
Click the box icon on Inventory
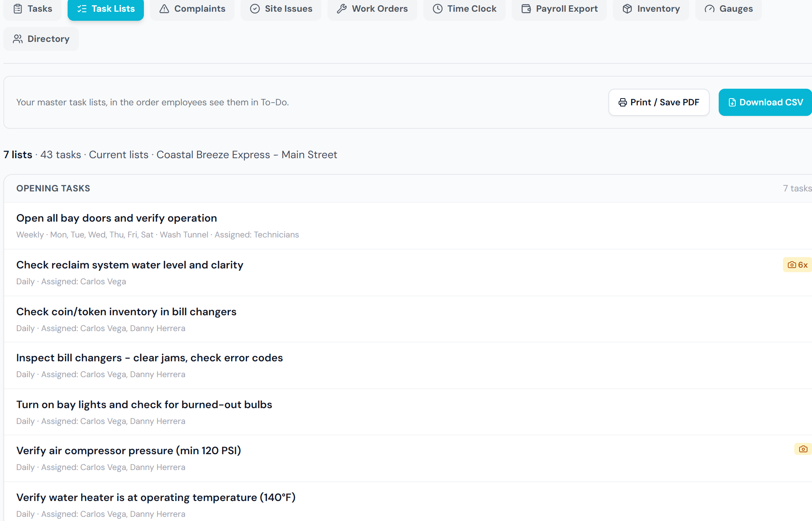click(627, 9)
